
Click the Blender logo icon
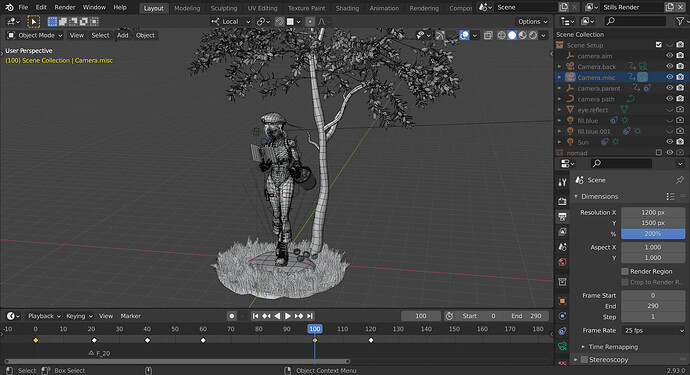[x=9, y=7]
